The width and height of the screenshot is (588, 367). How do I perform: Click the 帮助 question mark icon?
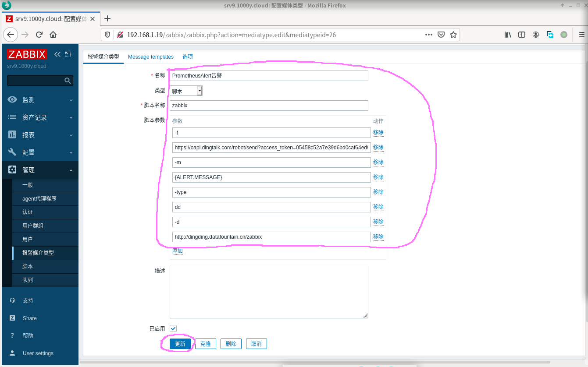[x=12, y=335]
